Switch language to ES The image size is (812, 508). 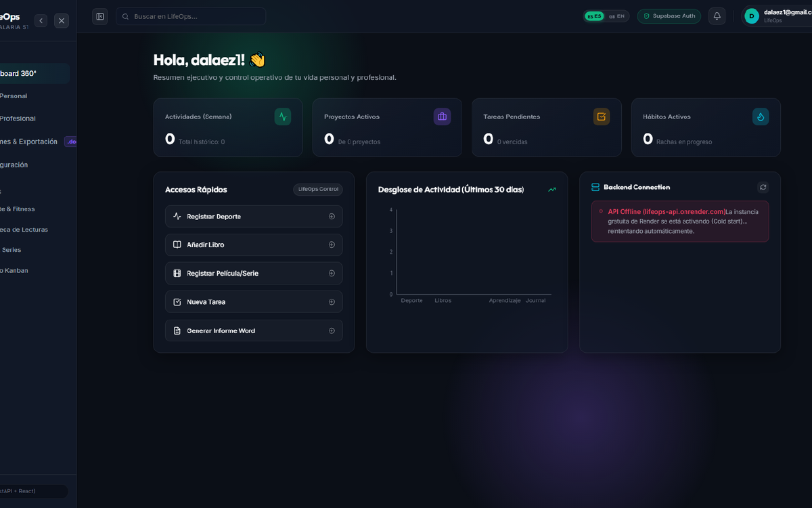tap(595, 16)
